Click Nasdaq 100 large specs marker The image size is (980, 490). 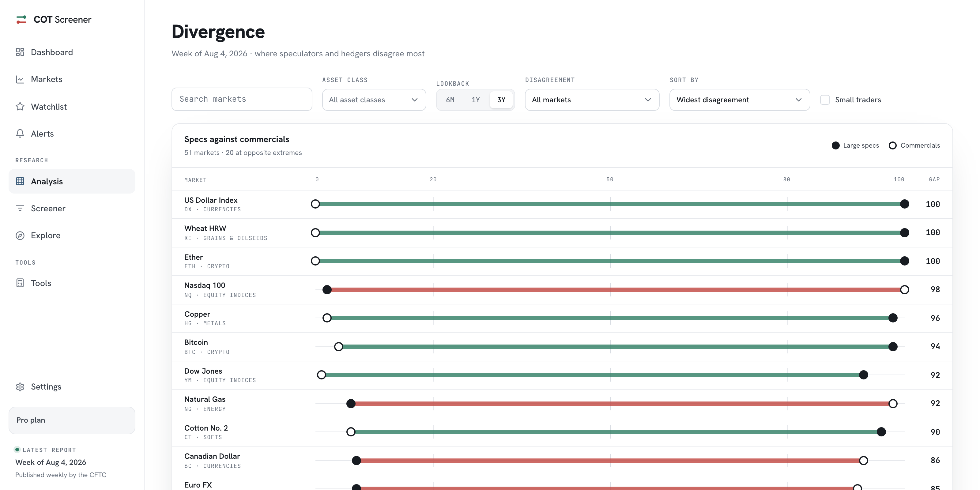(x=327, y=290)
